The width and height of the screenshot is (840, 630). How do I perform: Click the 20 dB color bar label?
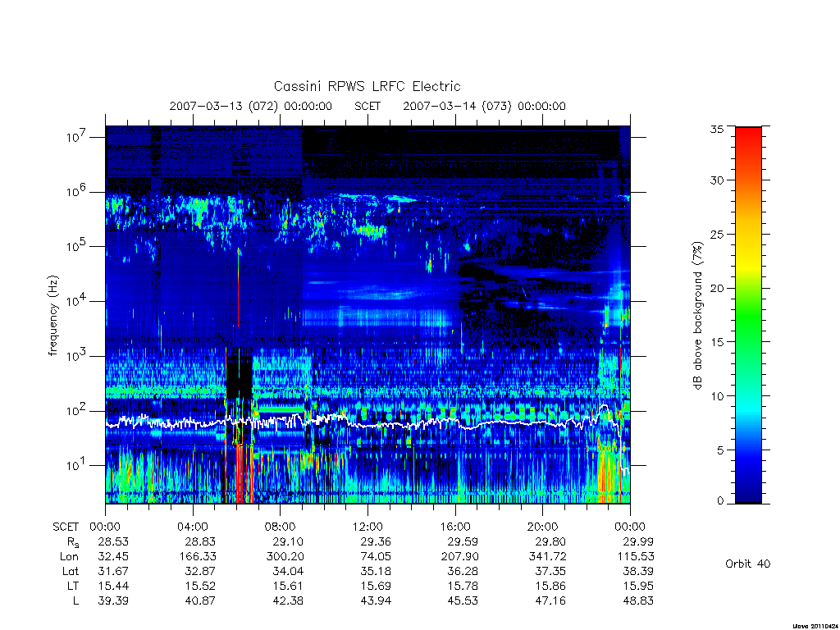[x=716, y=288]
